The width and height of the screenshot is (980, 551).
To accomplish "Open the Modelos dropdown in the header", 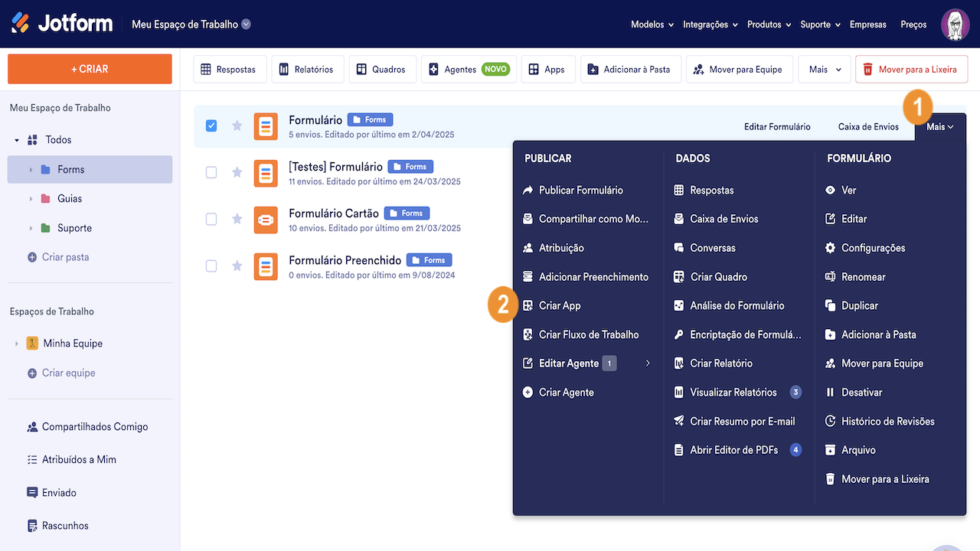I will tap(652, 24).
